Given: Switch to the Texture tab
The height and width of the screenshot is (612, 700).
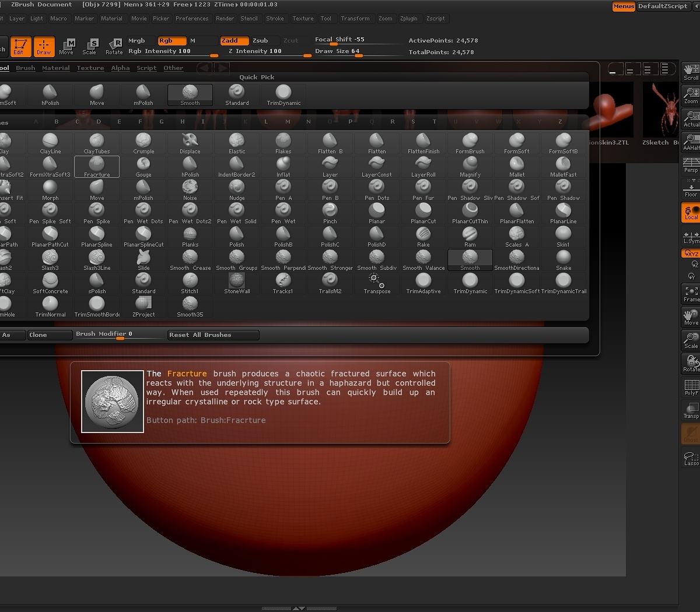Looking at the screenshot, I should point(90,68).
